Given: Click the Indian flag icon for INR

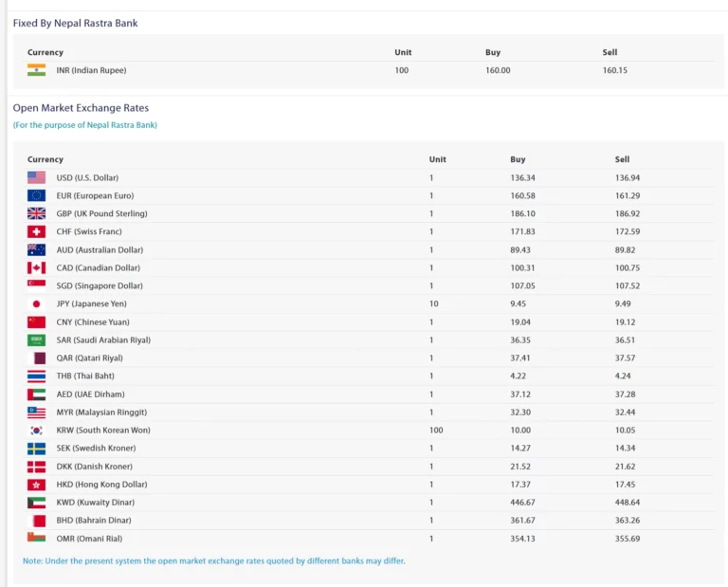Looking at the screenshot, I should pyautogui.click(x=36, y=70).
